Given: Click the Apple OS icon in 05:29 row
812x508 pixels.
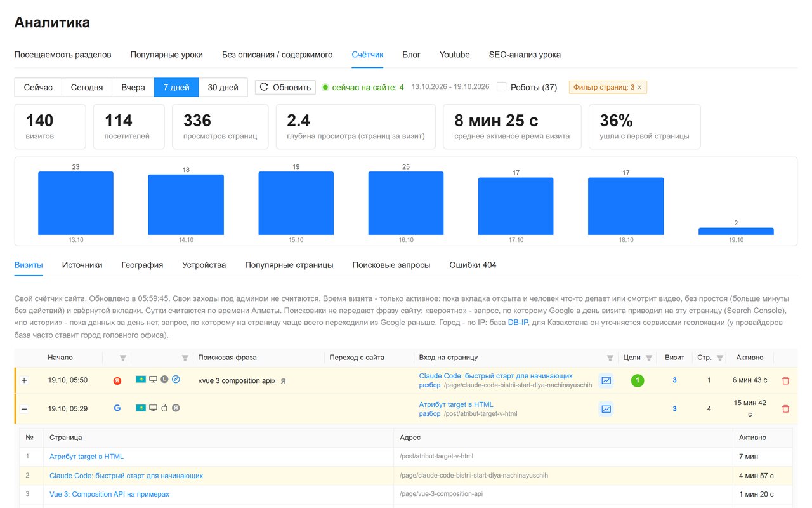Looking at the screenshot, I should (x=164, y=408).
